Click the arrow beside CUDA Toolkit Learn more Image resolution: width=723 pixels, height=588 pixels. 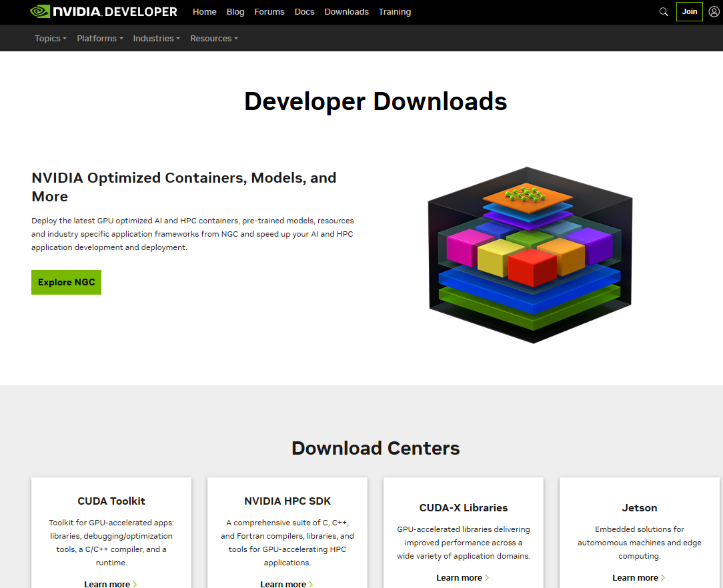[x=135, y=584]
